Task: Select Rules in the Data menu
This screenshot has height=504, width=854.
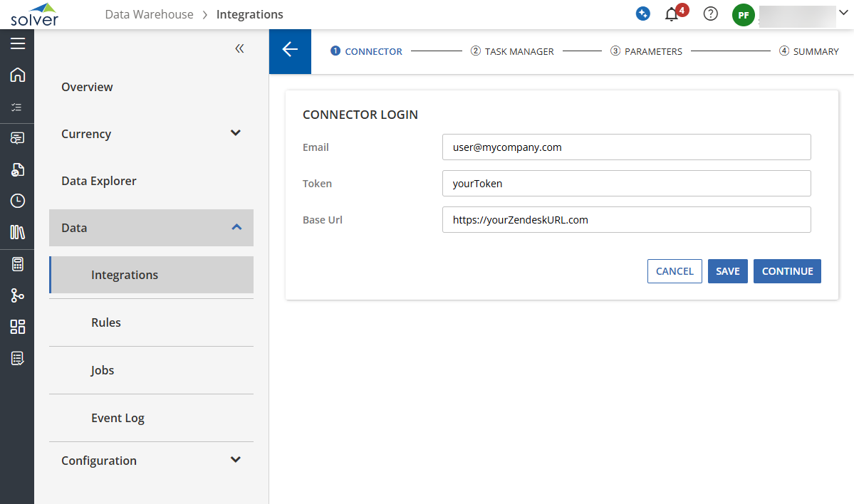Action: pos(106,322)
